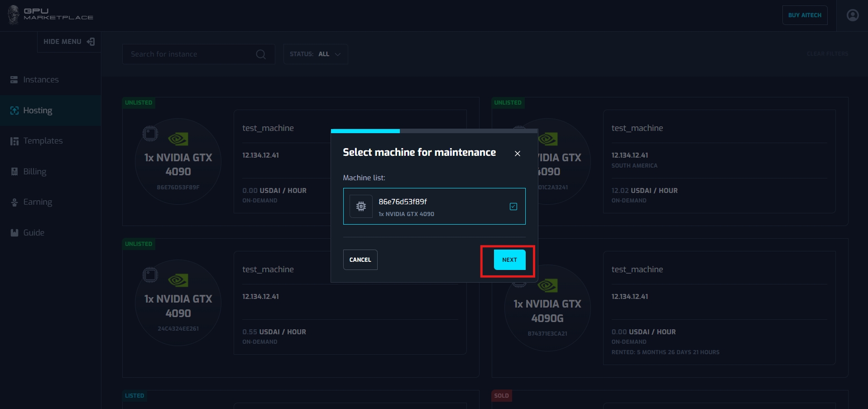Viewport: 868px width, 409px height.
Task: Click the Clear Filters link
Action: pyautogui.click(x=827, y=54)
